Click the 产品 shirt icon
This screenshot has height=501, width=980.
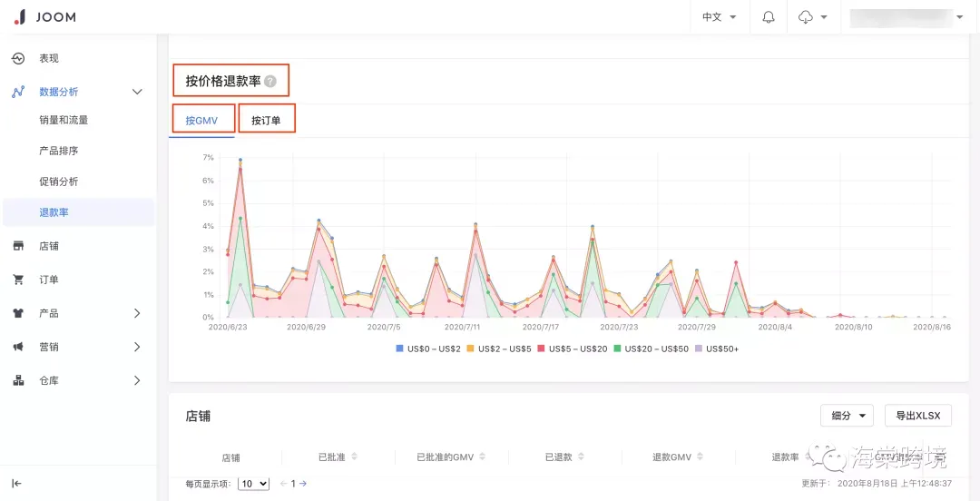tap(18, 313)
